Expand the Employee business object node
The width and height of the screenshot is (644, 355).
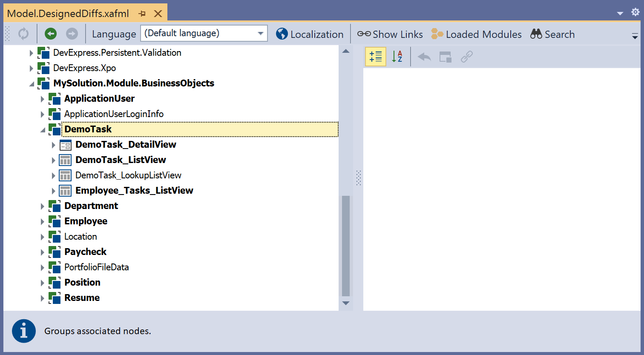[x=43, y=222]
